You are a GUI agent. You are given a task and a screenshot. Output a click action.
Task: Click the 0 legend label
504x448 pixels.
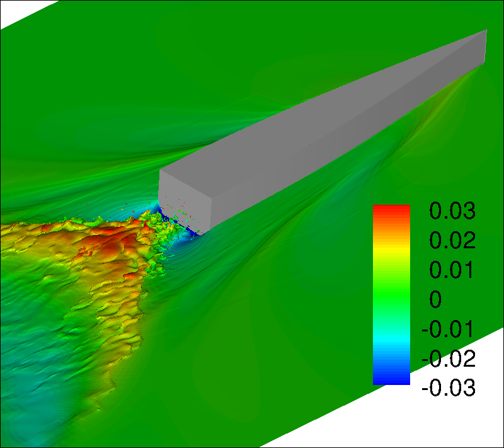point(435,299)
